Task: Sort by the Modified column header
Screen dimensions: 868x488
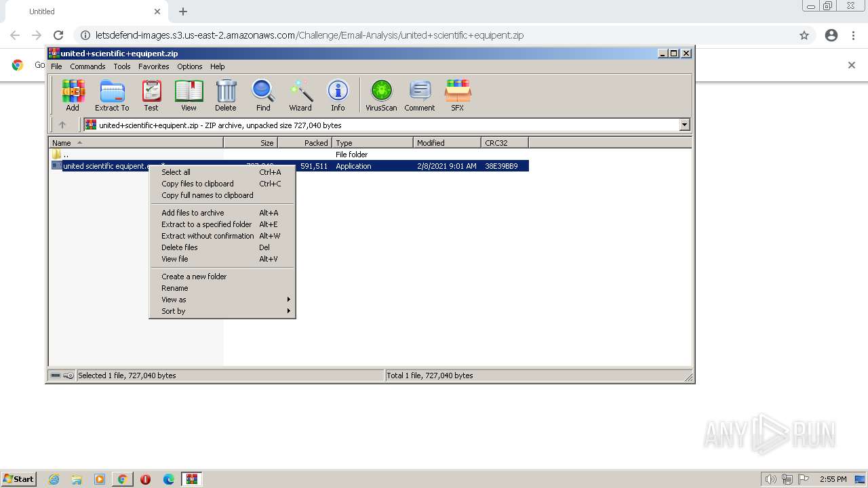Action: tap(447, 143)
